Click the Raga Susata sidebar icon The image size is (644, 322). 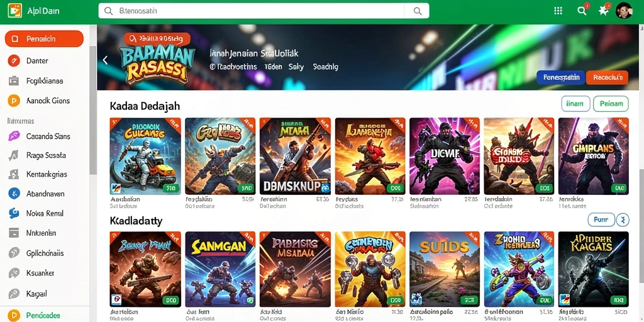point(14,156)
